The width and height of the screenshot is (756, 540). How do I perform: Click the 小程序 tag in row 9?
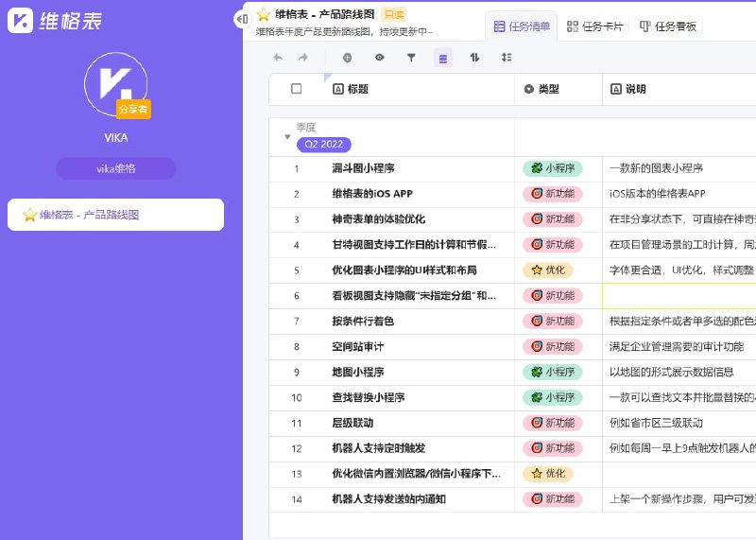[x=553, y=372]
